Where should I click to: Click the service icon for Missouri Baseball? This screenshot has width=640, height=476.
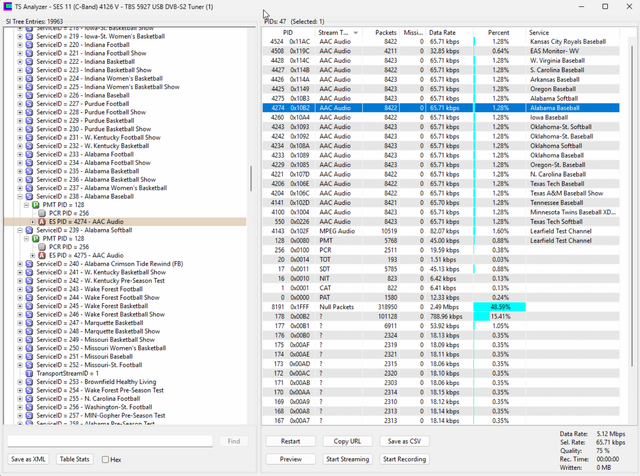click(29, 356)
